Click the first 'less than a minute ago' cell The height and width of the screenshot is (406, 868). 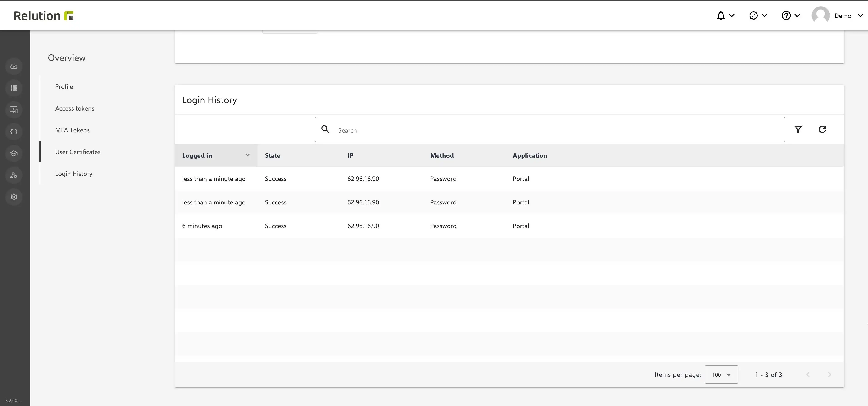click(x=214, y=179)
